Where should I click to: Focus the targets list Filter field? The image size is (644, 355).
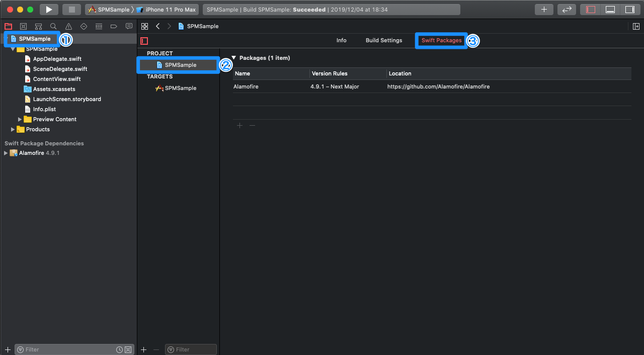191,349
